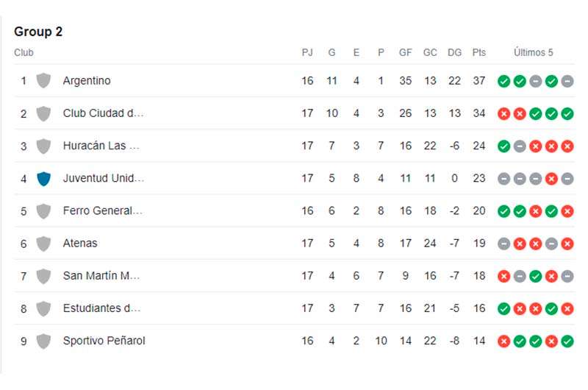Open the Argentino team link
Screen dimensions: 588x390
(87, 81)
